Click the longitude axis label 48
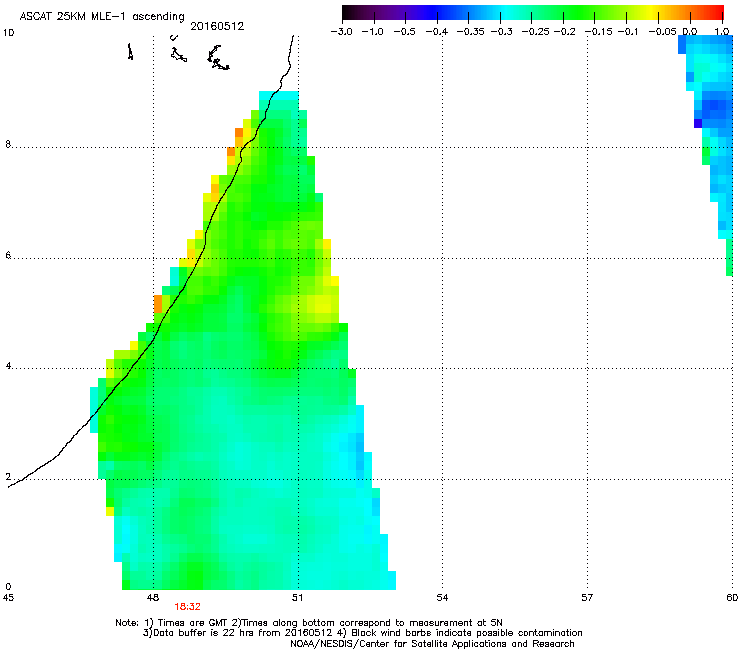The image size is (740, 650). [153, 598]
